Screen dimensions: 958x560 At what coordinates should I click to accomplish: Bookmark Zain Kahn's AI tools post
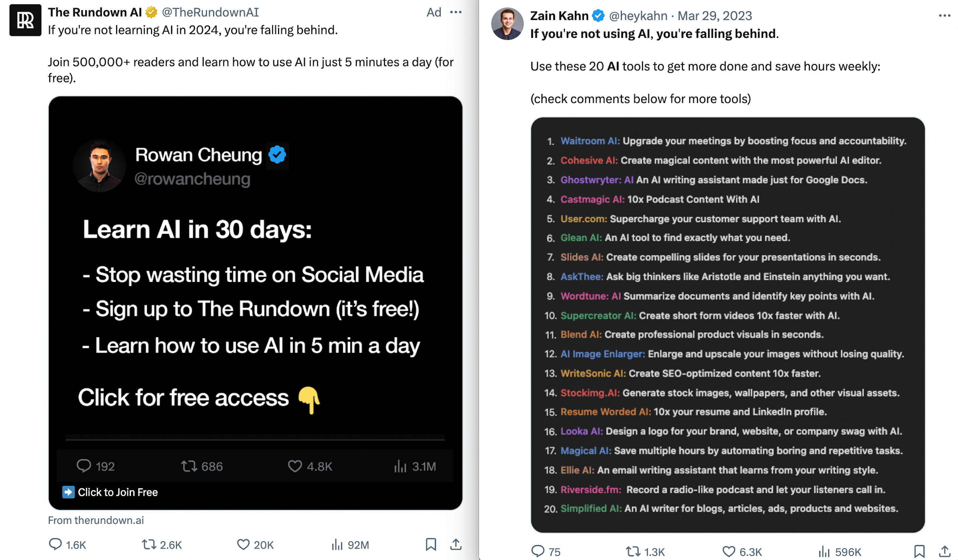pos(919,551)
